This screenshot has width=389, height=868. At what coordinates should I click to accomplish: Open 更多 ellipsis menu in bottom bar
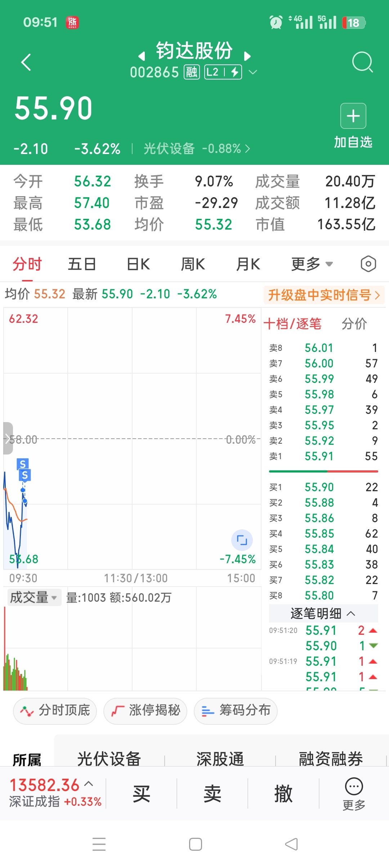click(x=354, y=794)
